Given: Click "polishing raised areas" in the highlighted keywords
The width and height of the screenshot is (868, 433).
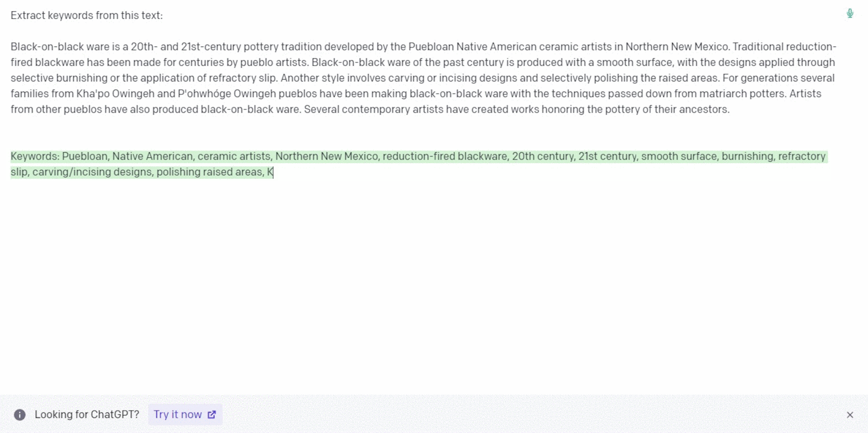Looking at the screenshot, I should [x=209, y=172].
